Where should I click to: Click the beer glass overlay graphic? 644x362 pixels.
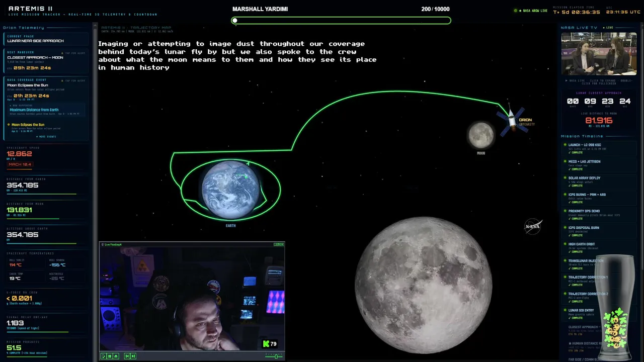(616, 307)
